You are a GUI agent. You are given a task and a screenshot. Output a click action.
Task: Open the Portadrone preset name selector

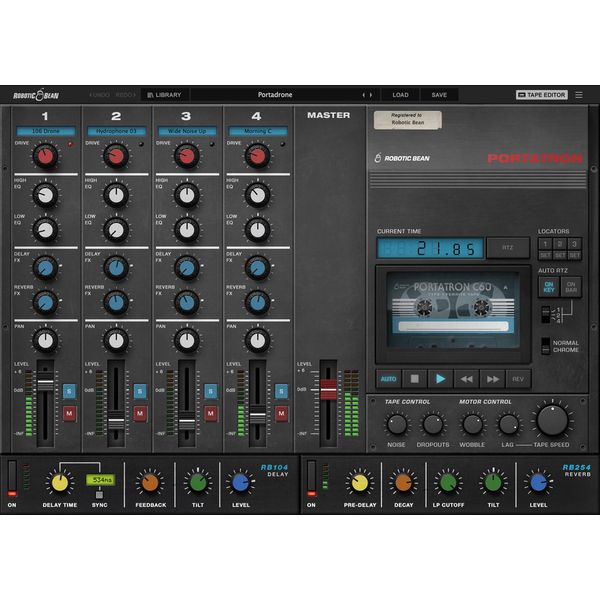(x=273, y=95)
